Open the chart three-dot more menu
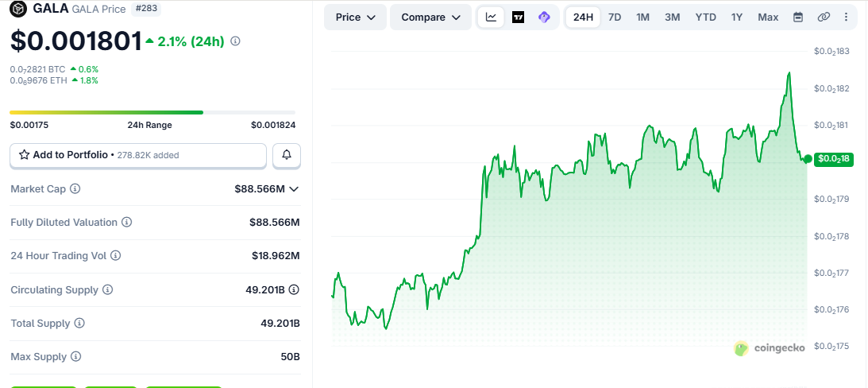 point(846,17)
